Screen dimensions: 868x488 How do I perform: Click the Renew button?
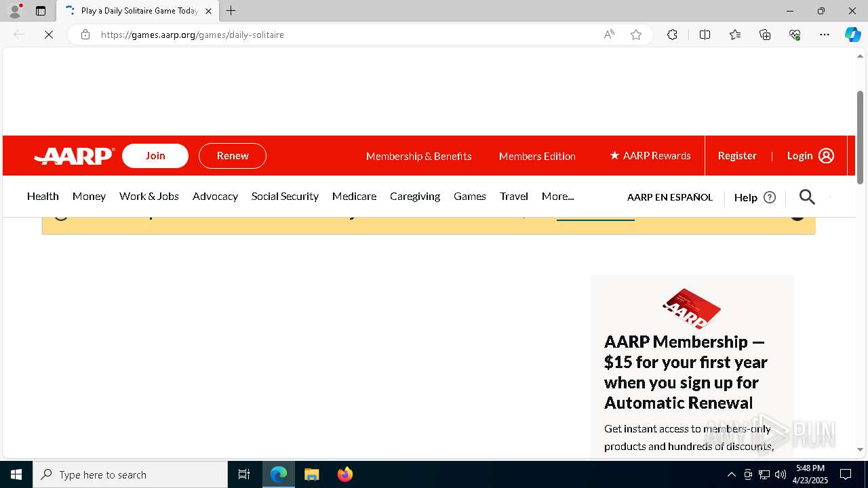click(233, 156)
